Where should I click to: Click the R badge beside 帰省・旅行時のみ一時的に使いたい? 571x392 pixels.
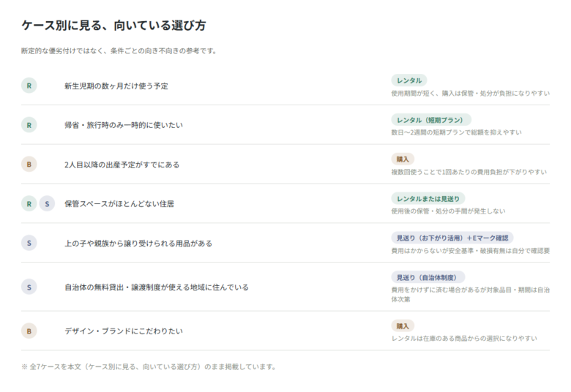click(29, 125)
